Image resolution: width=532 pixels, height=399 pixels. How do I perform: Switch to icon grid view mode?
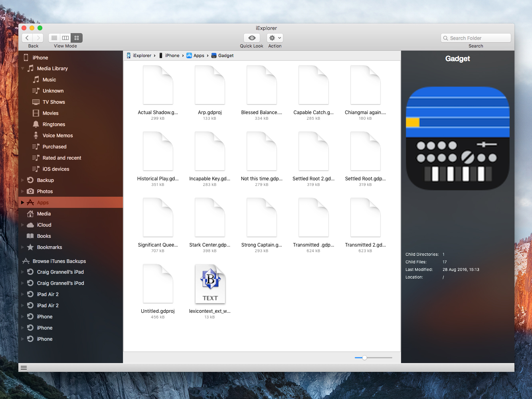[x=77, y=38]
